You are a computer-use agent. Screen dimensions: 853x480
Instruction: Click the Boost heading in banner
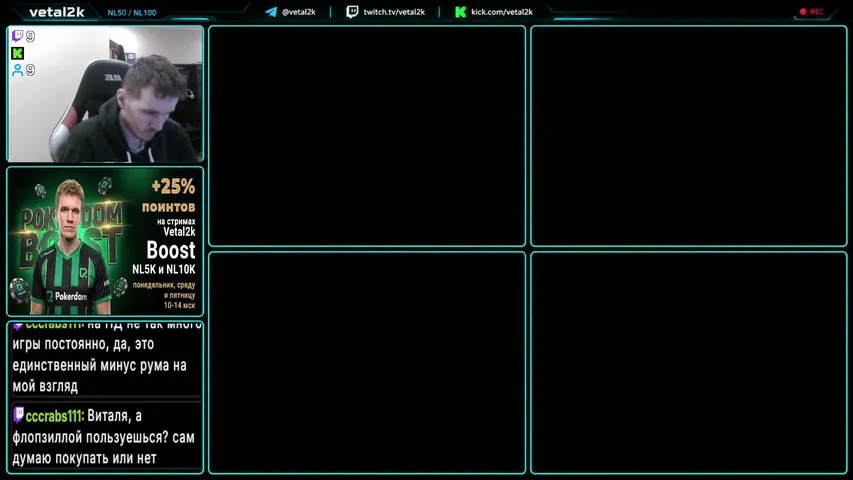tap(170, 250)
